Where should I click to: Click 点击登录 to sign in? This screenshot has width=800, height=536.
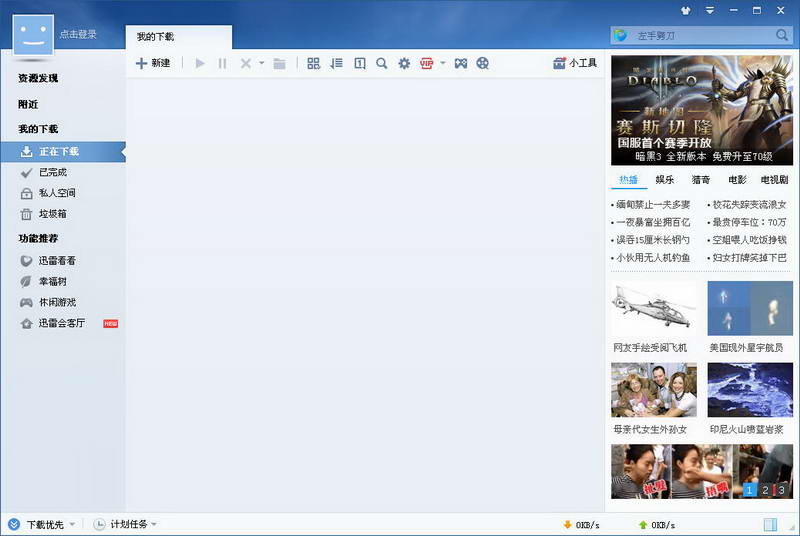point(78,34)
